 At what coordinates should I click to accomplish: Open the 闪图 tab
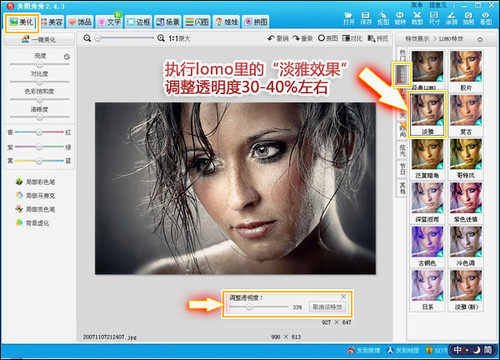coord(197,22)
